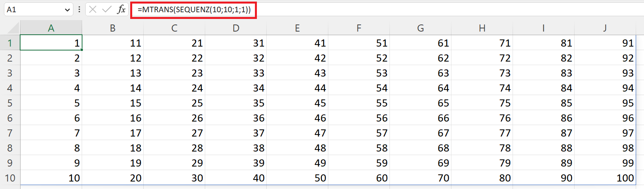Click the cell containing 78
Viewport: 644px width, 189px height.
pyautogui.click(x=482, y=148)
